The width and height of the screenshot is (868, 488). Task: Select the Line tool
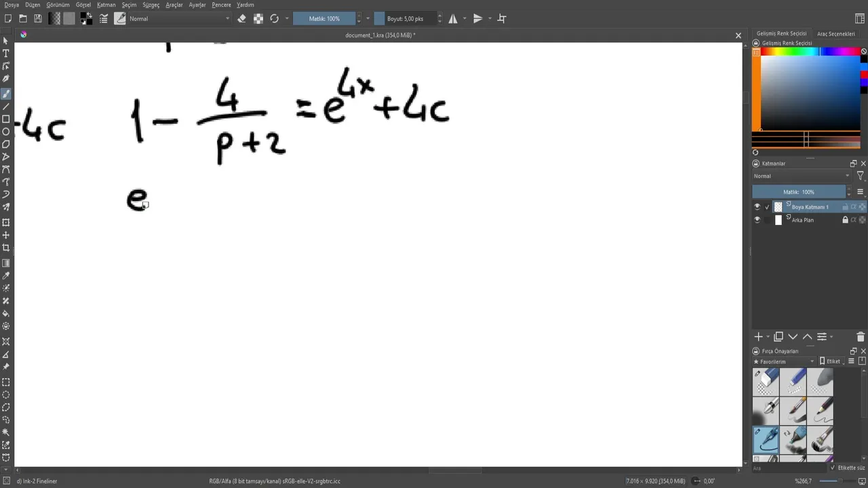tap(6, 106)
